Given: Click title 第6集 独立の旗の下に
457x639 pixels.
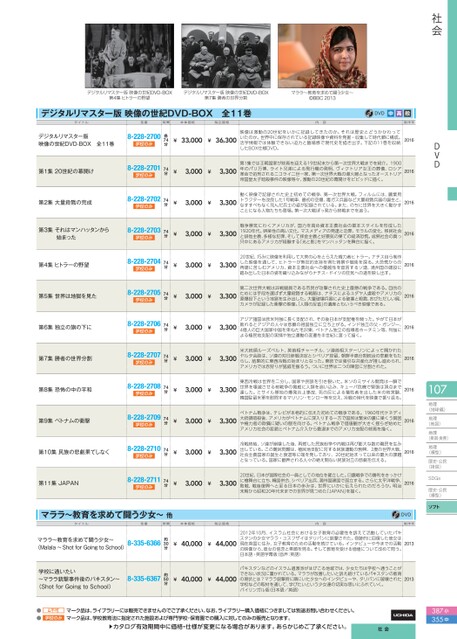Looking at the screenshot, I should click(x=65, y=327).
